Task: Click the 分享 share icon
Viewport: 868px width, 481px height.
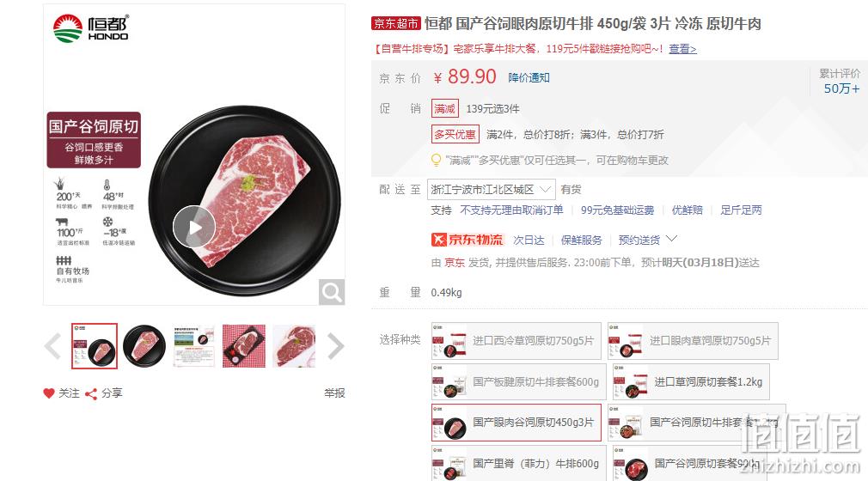Action: click(x=91, y=393)
